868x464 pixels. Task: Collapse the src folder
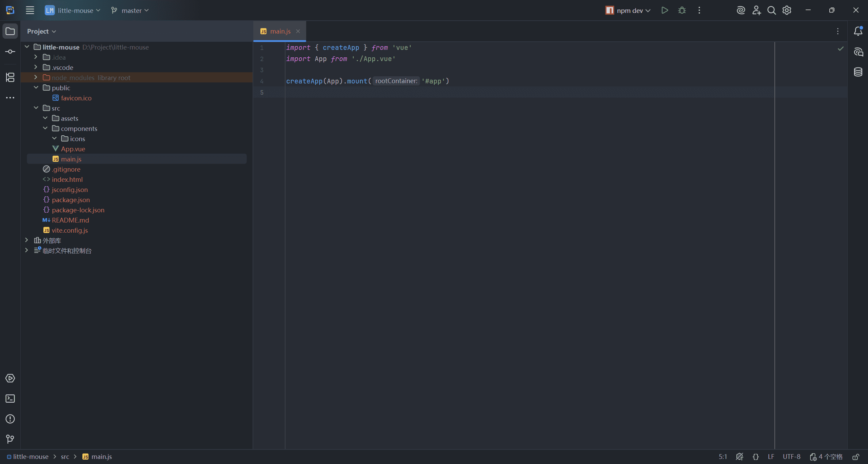tap(36, 108)
